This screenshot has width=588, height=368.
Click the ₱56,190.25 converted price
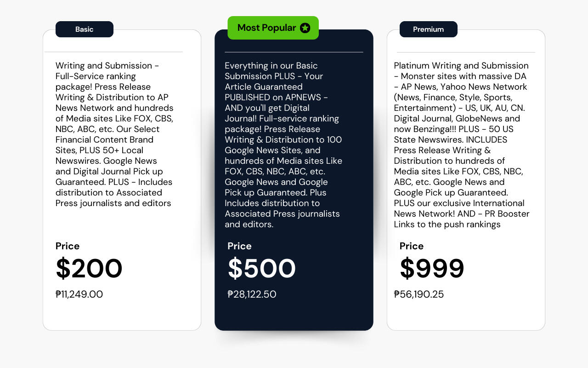tap(419, 294)
